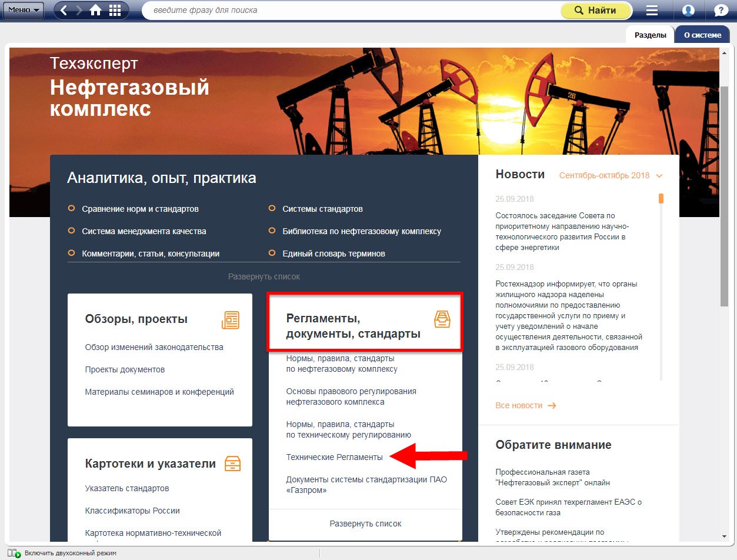Viewport: 737px width, 560px height.
Task: Open the Технические Регламенты link
Action: tap(334, 457)
